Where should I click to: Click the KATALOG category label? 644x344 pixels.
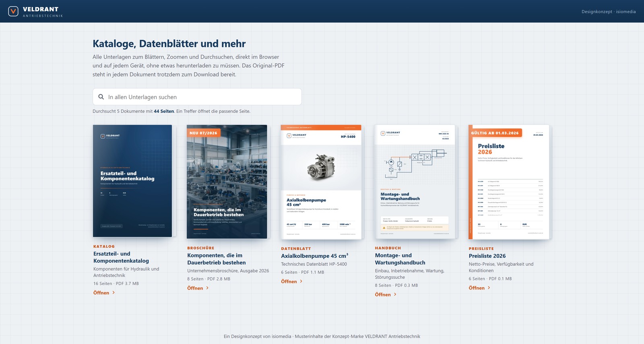(x=104, y=247)
